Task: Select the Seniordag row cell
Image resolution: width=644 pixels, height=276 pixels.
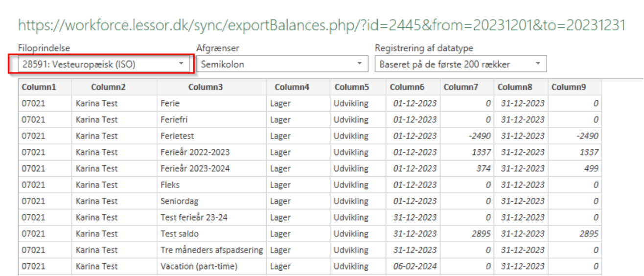Action: pos(179,201)
